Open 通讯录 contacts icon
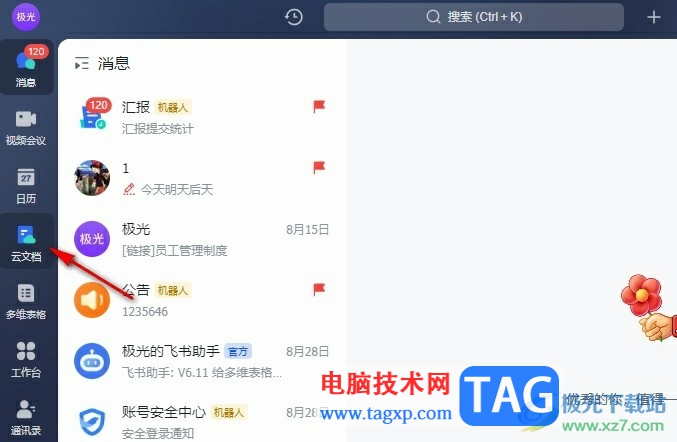The width and height of the screenshot is (677, 442). pyautogui.click(x=26, y=417)
